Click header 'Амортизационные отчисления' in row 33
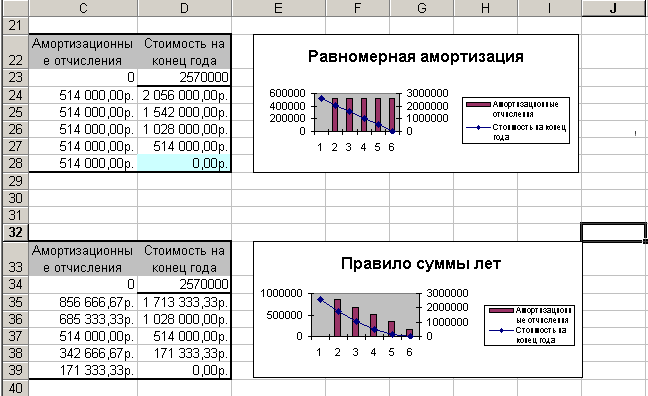648x396 pixels. 83,259
